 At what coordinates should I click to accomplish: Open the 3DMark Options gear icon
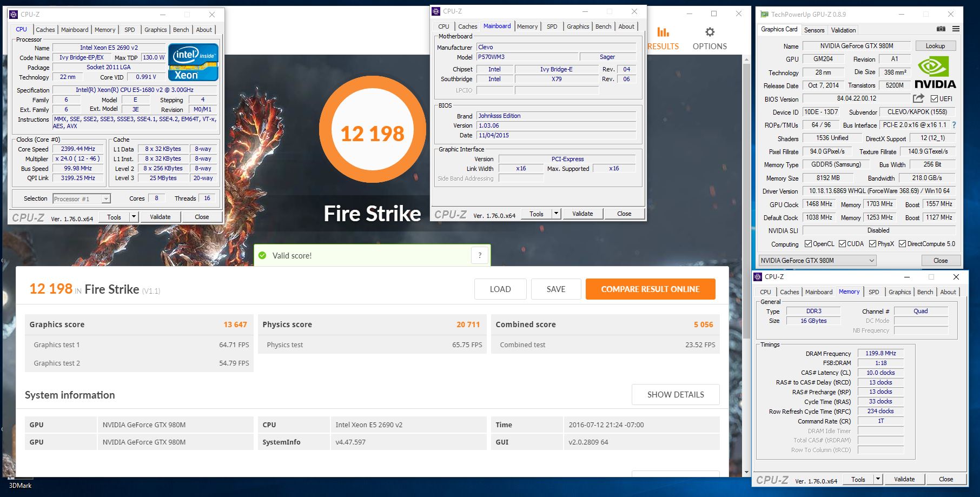tap(710, 32)
